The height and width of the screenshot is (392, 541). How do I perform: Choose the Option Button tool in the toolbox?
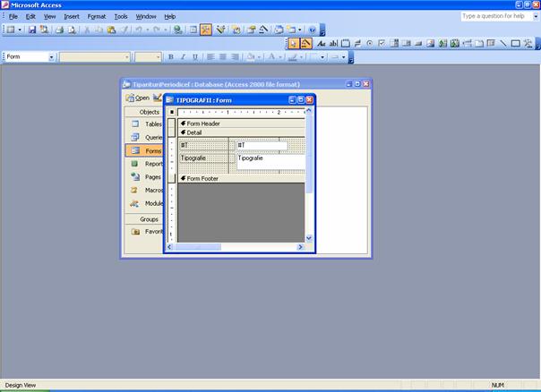coord(370,43)
